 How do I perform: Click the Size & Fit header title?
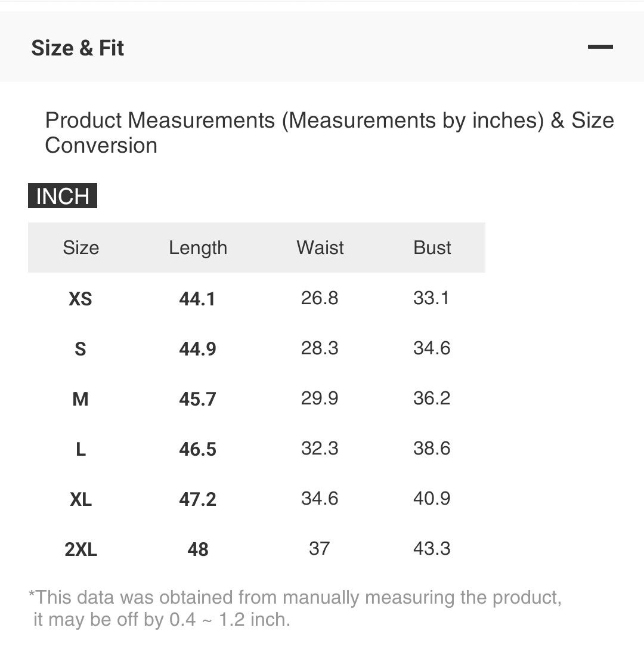pyautogui.click(x=78, y=48)
